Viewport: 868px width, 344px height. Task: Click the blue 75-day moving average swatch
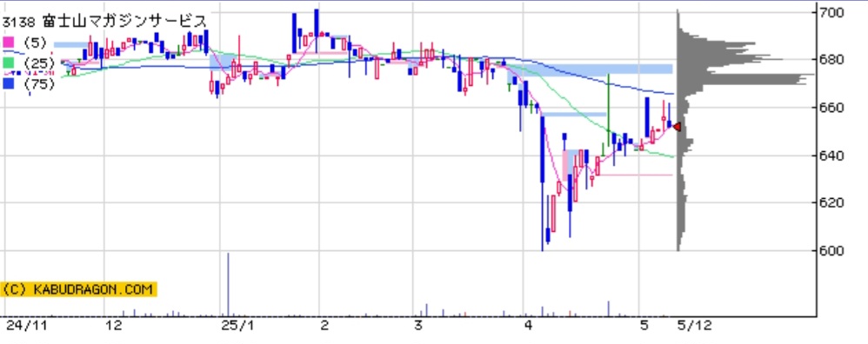point(9,83)
